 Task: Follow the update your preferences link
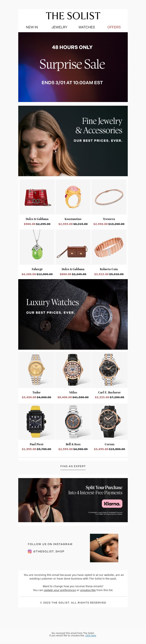(60, 590)
